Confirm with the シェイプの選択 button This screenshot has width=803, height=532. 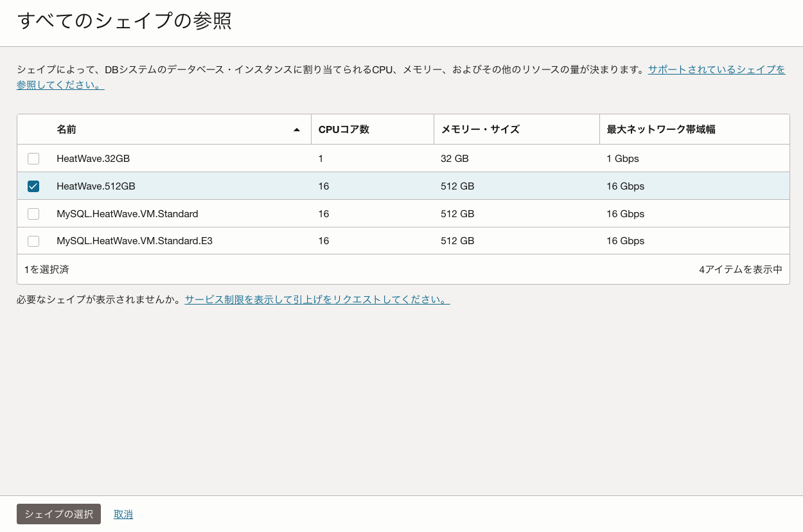pyautogui.click(x=58, y=514)
